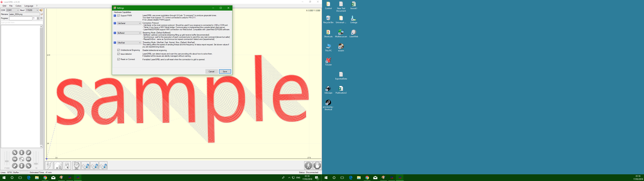Click the lightning bolt reset icon
This screenshot has width=644, height=181.
tap(49, 166)
